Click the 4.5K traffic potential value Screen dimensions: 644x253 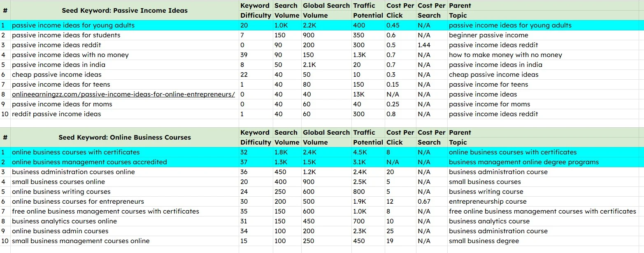(360, 152)
